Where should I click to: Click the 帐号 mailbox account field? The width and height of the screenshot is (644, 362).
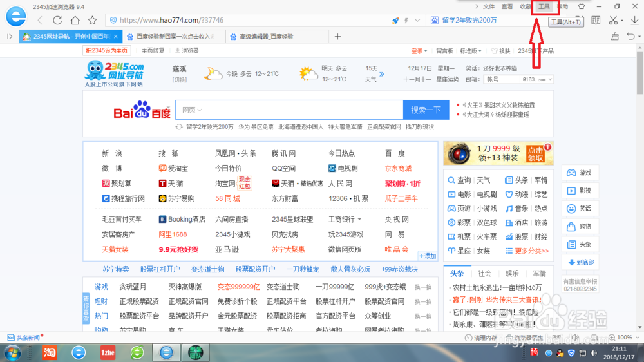tap(503, 79)
